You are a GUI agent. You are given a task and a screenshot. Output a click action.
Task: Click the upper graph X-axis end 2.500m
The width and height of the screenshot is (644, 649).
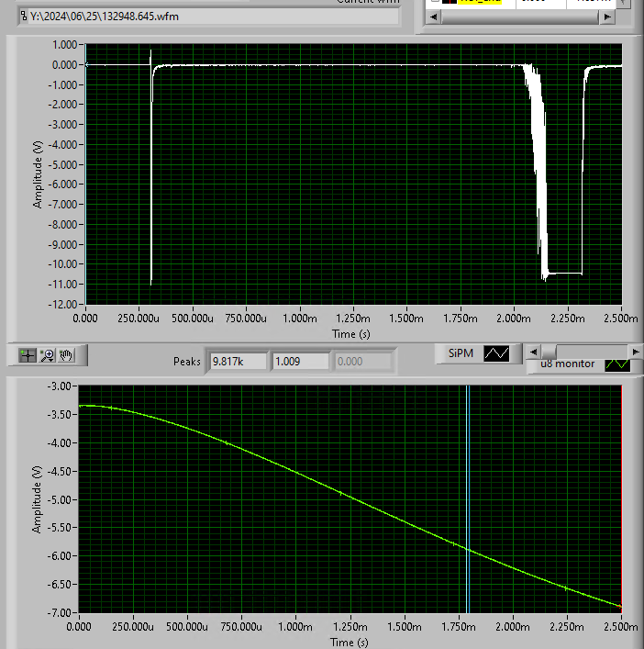pos(621,319)
